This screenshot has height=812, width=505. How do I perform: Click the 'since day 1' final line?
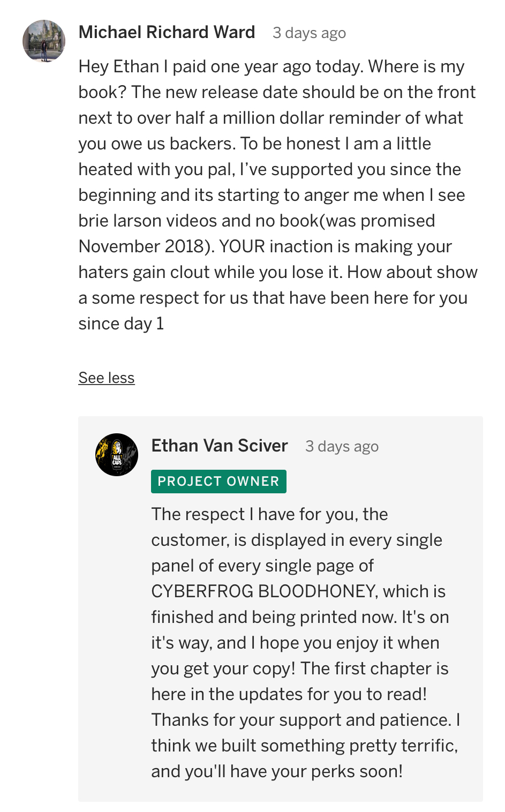tap(121, 324)
